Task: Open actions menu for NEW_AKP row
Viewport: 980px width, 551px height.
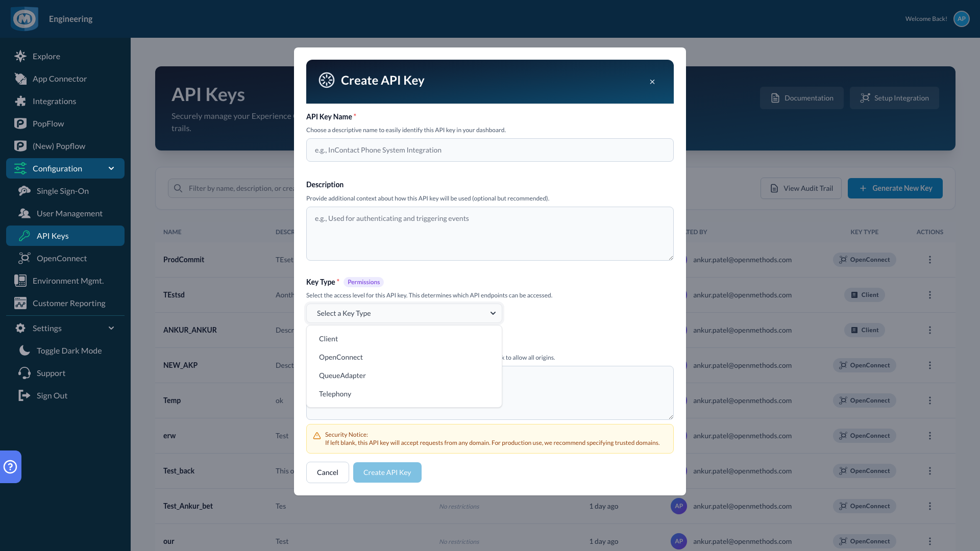Action: 930,365
